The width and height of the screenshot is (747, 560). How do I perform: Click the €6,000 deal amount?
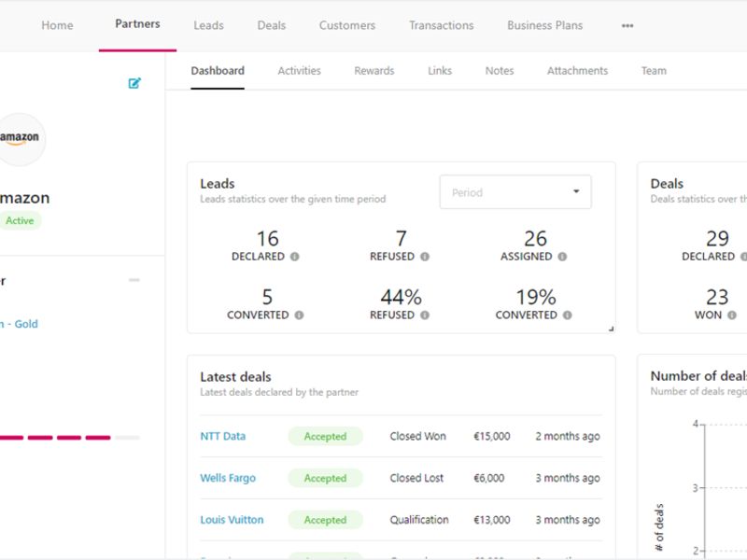tap(488, 478)
